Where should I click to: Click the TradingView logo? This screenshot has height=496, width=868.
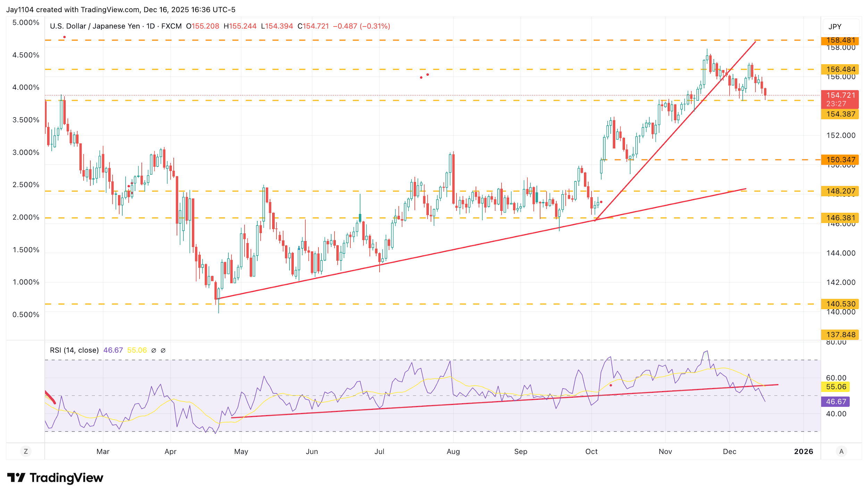[55, 478]
